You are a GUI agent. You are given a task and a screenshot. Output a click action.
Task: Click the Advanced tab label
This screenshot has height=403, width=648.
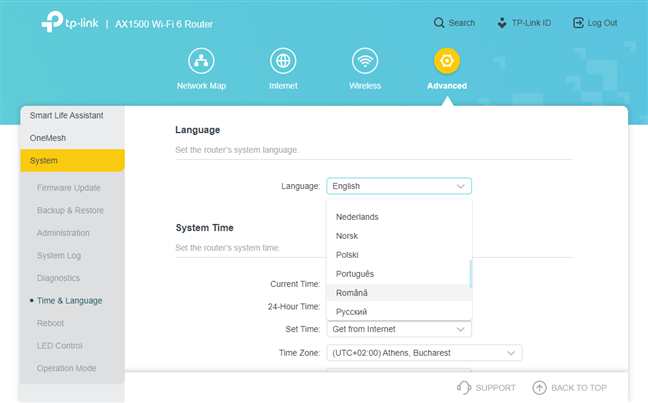click(447, 86)
